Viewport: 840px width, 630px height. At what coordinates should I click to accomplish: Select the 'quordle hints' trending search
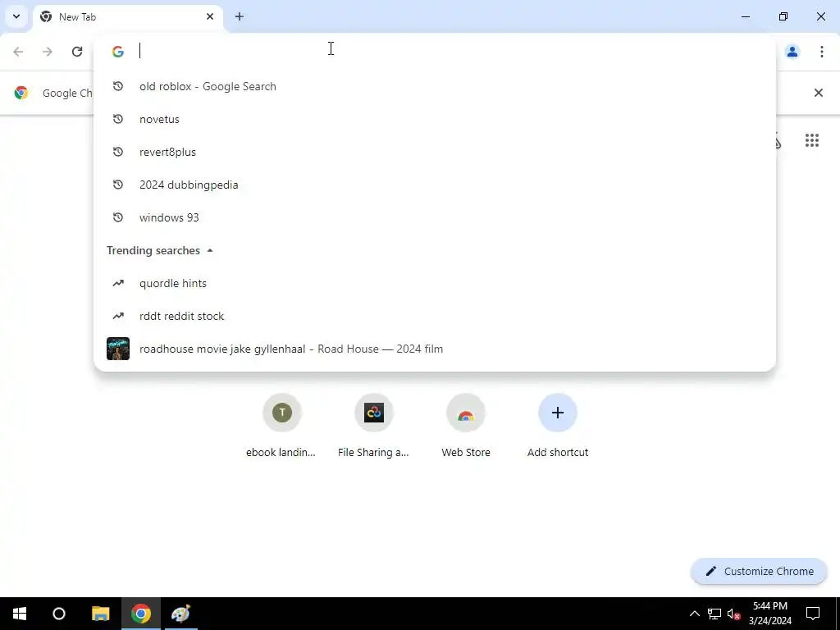point(435,283)
